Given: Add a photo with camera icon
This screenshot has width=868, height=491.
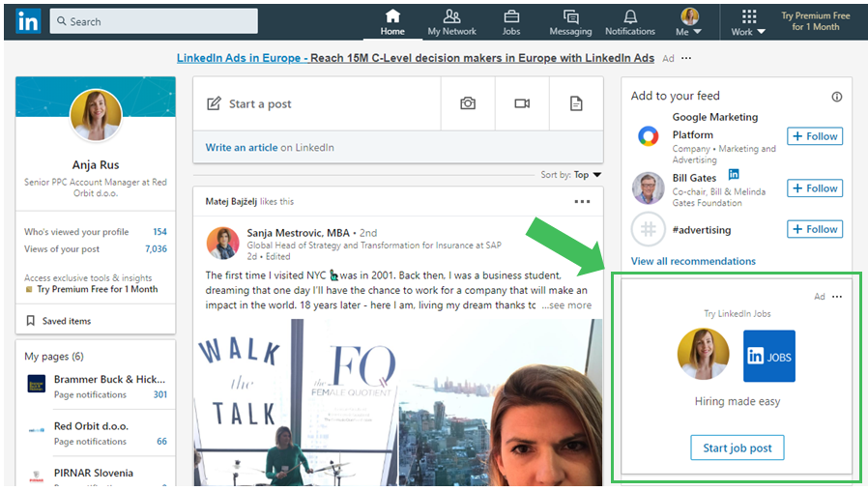Looking at the screenshot, I should 468,103.
